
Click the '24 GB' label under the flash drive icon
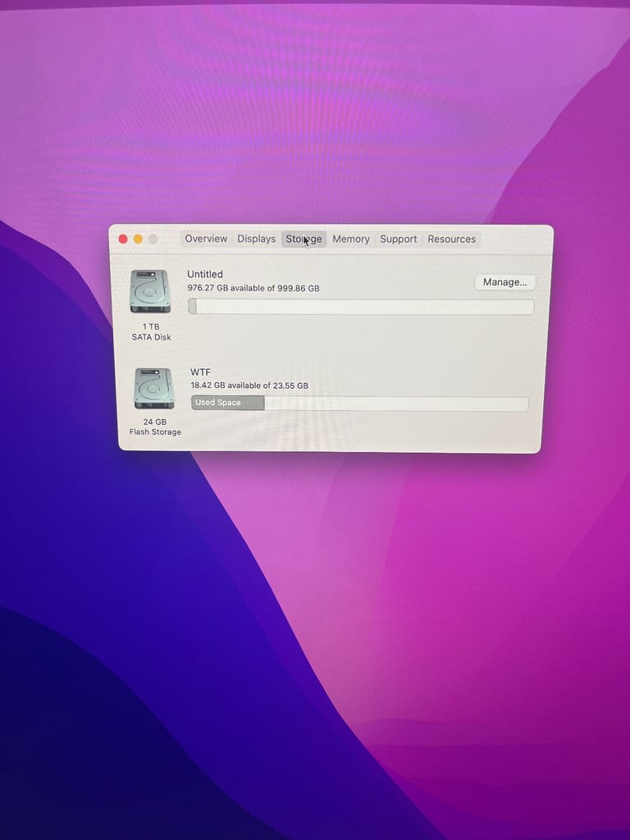pyautogui.click(x=155, y=422)
